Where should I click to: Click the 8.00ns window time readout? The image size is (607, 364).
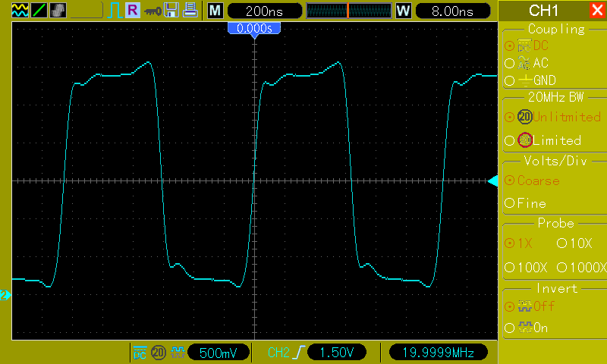coord(452,11)
